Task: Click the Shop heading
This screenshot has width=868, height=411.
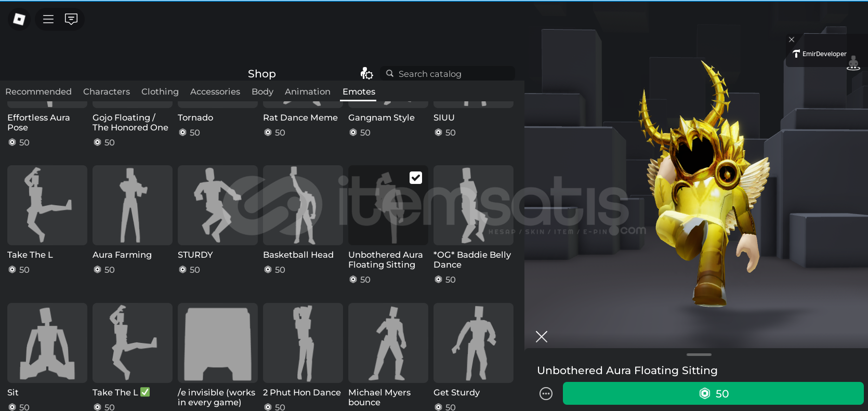Action: (262, 74)
